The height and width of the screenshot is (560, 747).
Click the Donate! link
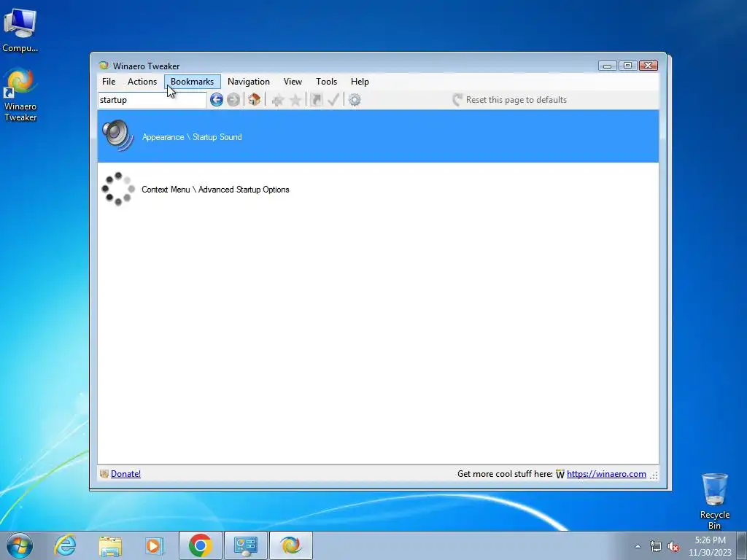click(x=125, y=474)
